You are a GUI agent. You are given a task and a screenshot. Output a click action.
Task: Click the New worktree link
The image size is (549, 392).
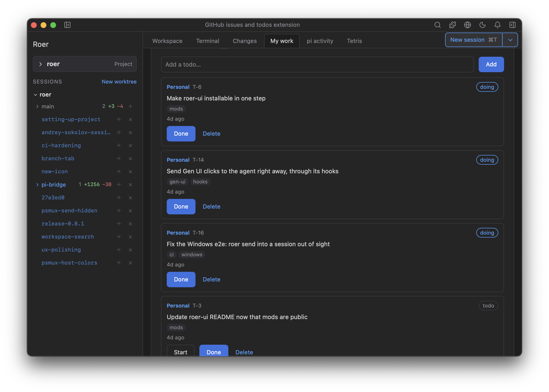click(119, 82)
